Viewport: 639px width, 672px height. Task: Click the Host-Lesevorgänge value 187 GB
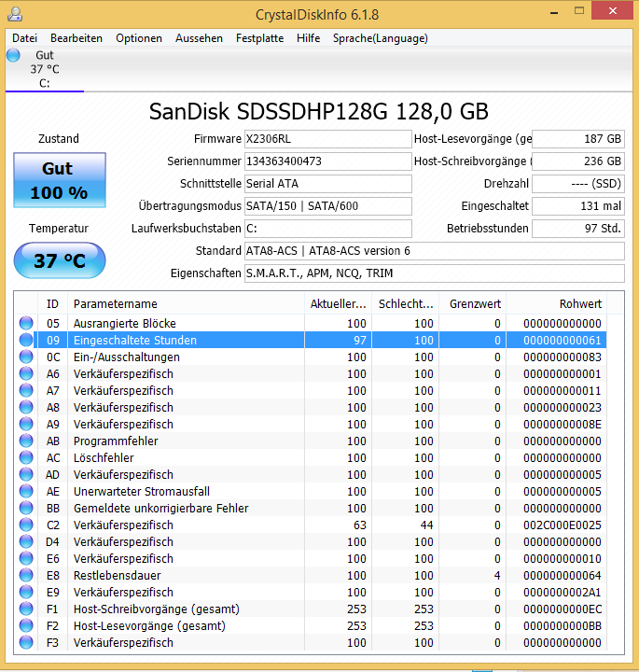(578, 139)
